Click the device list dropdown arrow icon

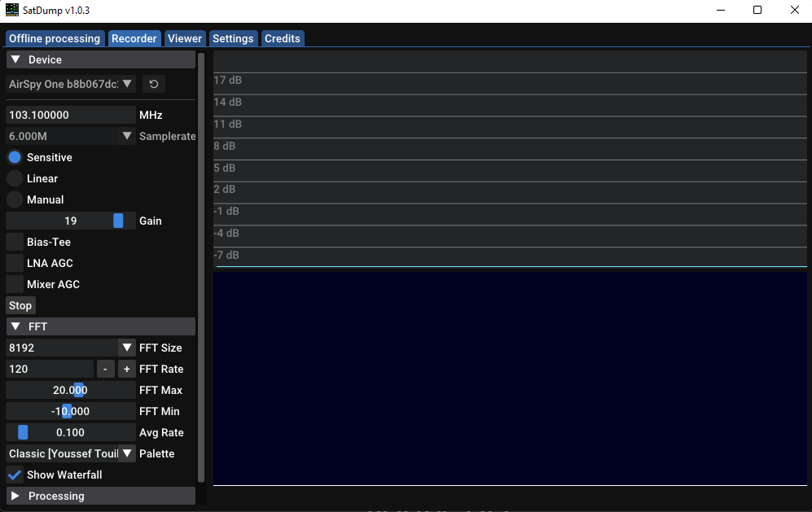coord(127,83)
